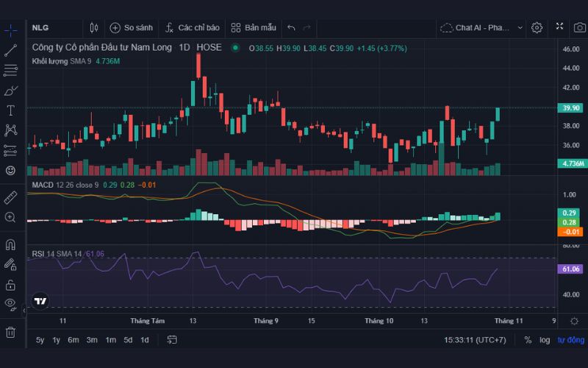Take a chart snapshot with camera icon

(579, 27)
